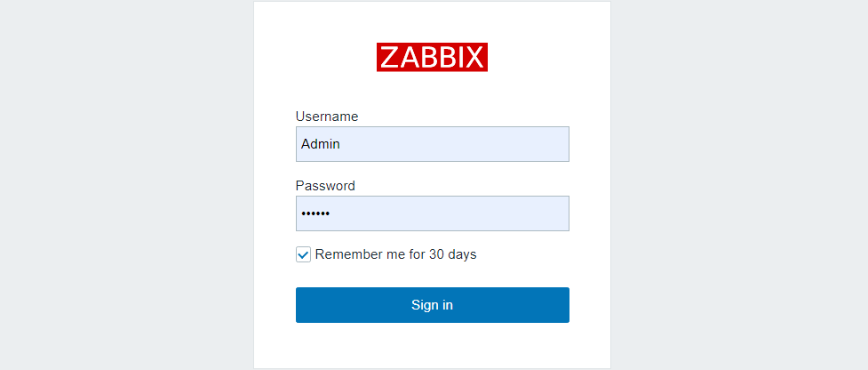Focus the Password input field

pyautogui.click(x=432, y=213)
